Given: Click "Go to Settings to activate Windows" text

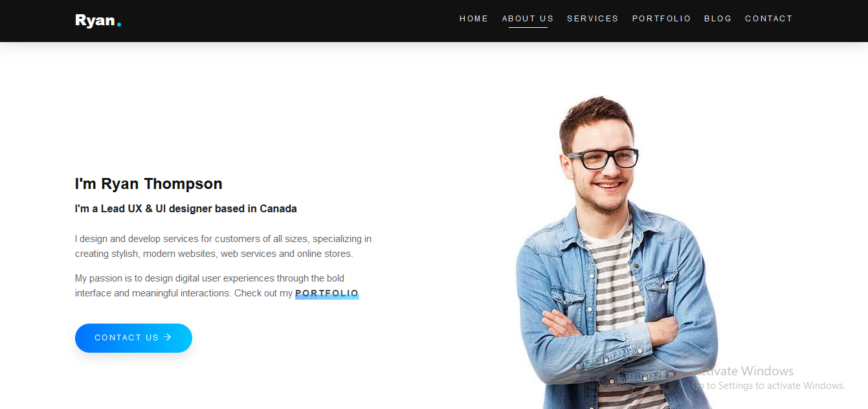Looking at the screenshot, I should (x=768, y=386).
